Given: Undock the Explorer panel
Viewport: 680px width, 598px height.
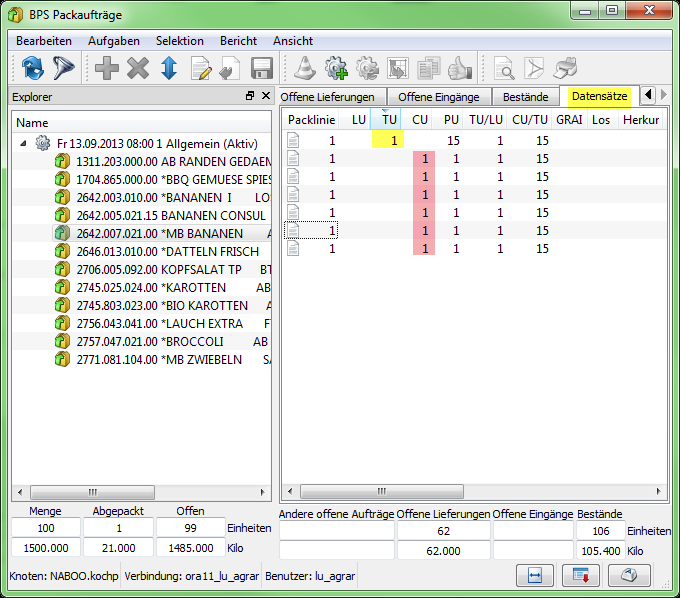Looking at the screenshot, I should click(250, 97).
